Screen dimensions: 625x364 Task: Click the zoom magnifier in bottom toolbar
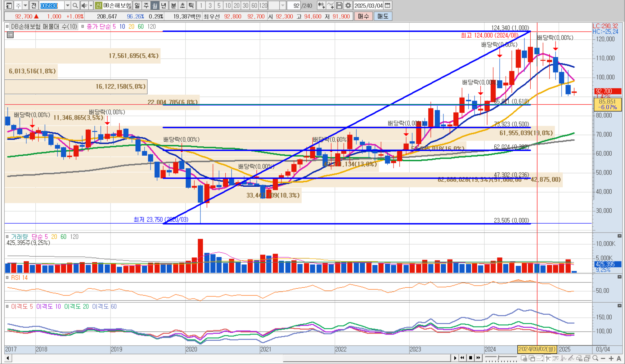point(595,358)
